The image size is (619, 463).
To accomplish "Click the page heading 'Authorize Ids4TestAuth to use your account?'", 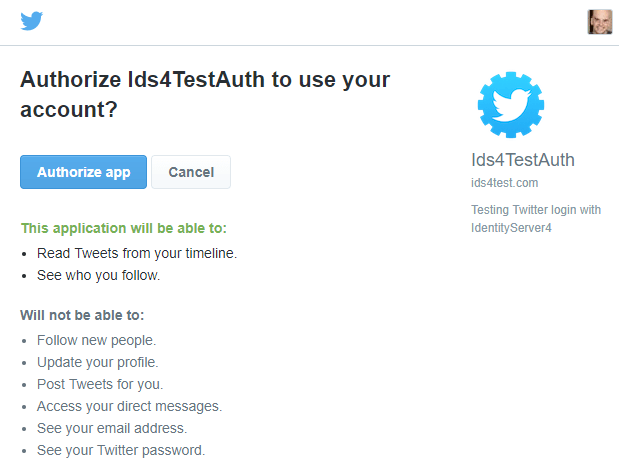I will click(x=205, y=94).
